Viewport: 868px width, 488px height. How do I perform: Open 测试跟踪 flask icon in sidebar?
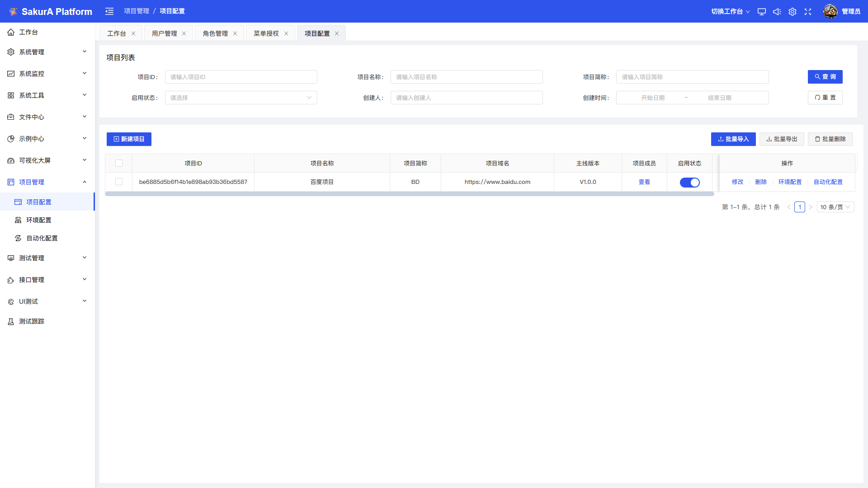coord(11,321)
